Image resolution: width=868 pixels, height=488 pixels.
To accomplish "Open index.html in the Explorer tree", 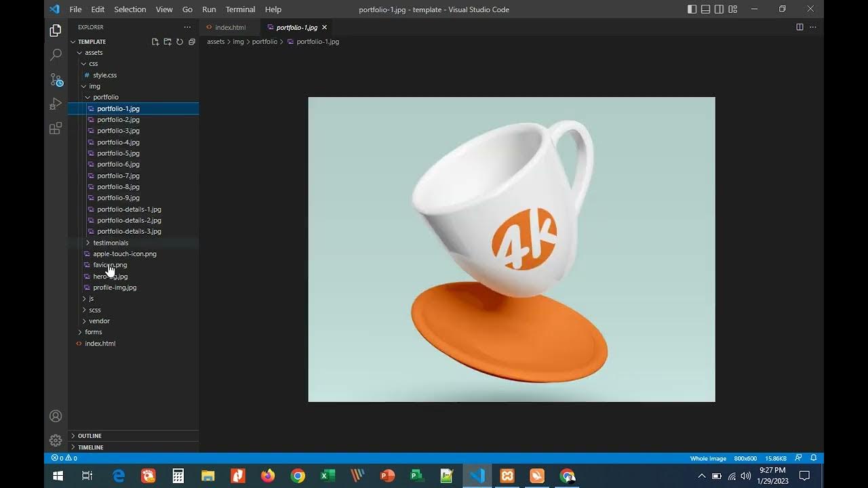I will [x=100, y=344].
